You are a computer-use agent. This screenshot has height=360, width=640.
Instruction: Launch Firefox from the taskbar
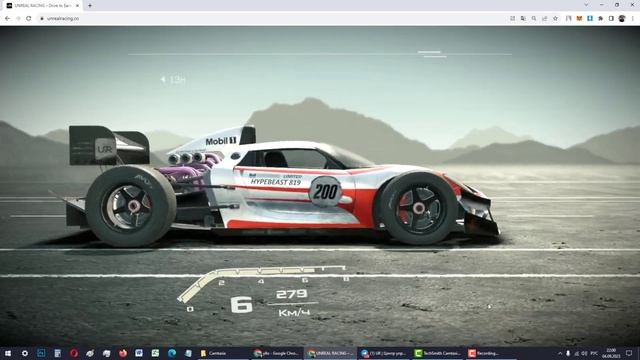pos(122,353)
